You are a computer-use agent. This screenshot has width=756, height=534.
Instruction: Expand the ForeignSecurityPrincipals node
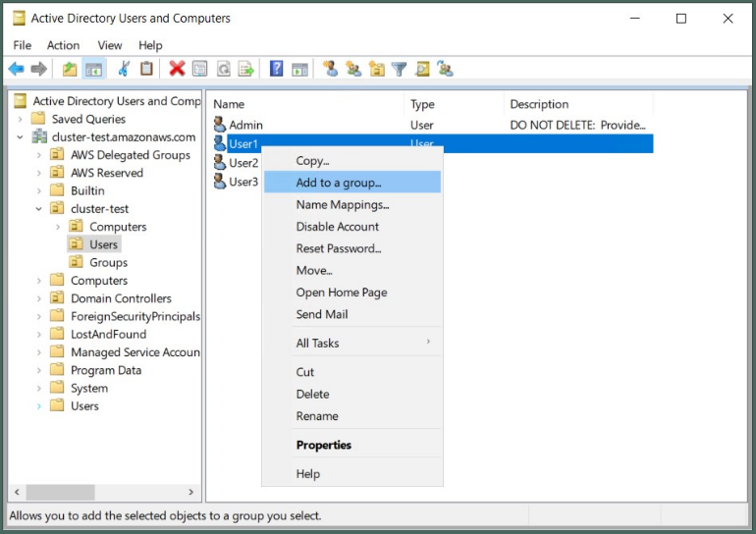pyautogui.click(x=39, y=317)
